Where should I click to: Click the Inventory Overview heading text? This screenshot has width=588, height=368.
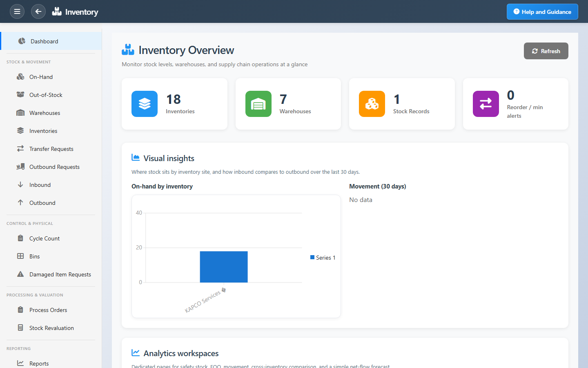coord(186,50)
